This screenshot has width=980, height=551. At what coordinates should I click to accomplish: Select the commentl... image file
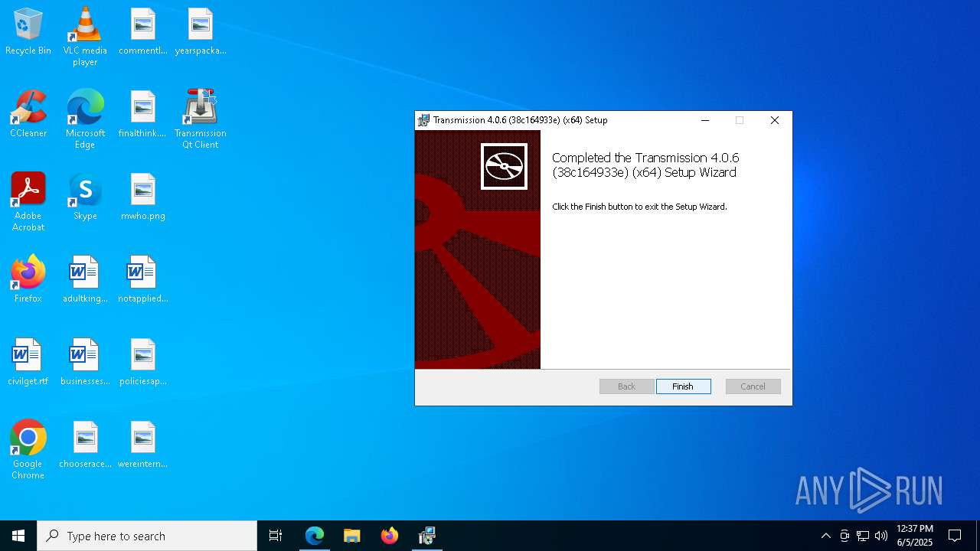pos(143,32)
